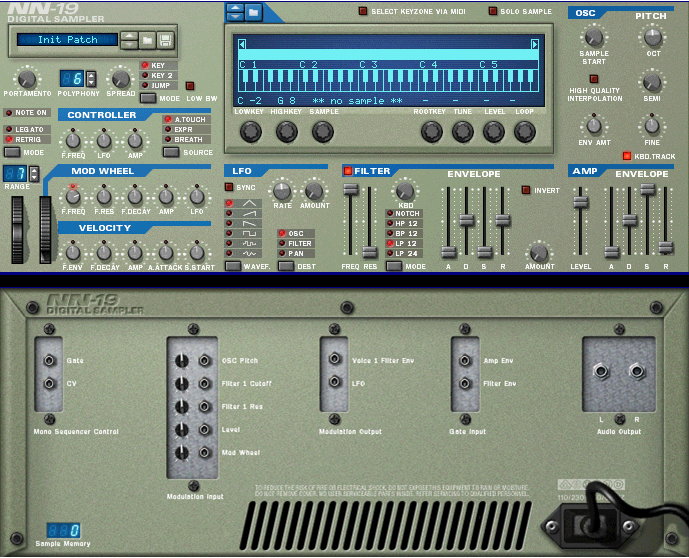Screen dimensions: 689x558
Task: Click the ENV AMT knob
Action: tap(594, 126)
